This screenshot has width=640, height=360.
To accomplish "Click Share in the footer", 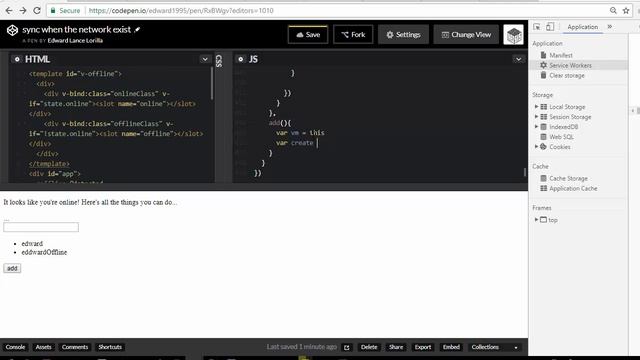I will click(x=396, y=347).
